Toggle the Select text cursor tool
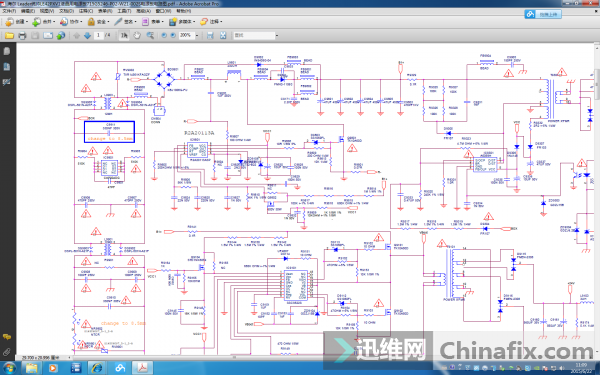This screenshot has width=600, height=375. 124,36
